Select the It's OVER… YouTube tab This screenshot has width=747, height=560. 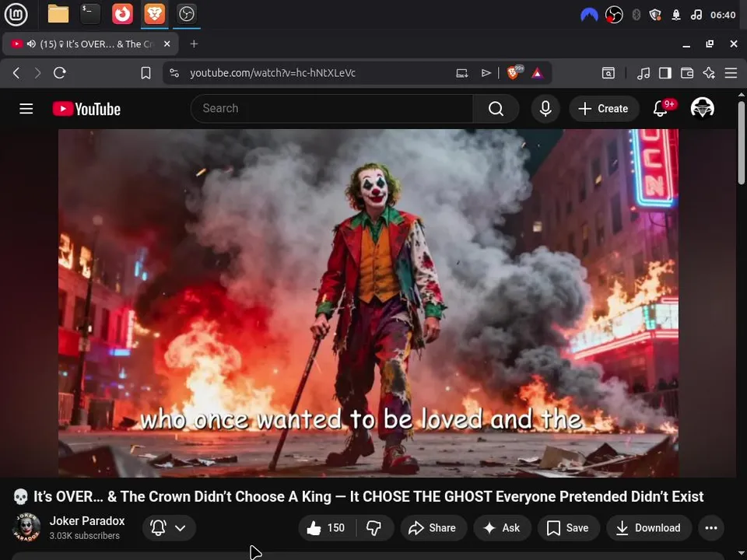[90, 44]
